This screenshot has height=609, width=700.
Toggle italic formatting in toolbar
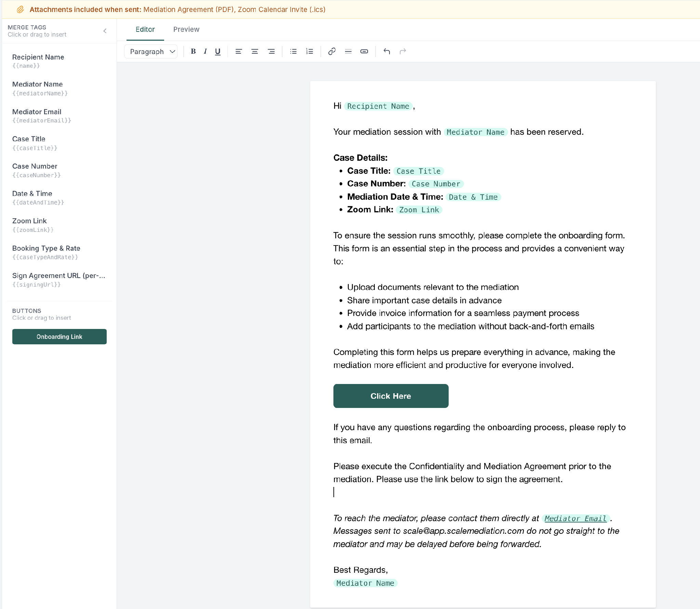tap(205, 51)
